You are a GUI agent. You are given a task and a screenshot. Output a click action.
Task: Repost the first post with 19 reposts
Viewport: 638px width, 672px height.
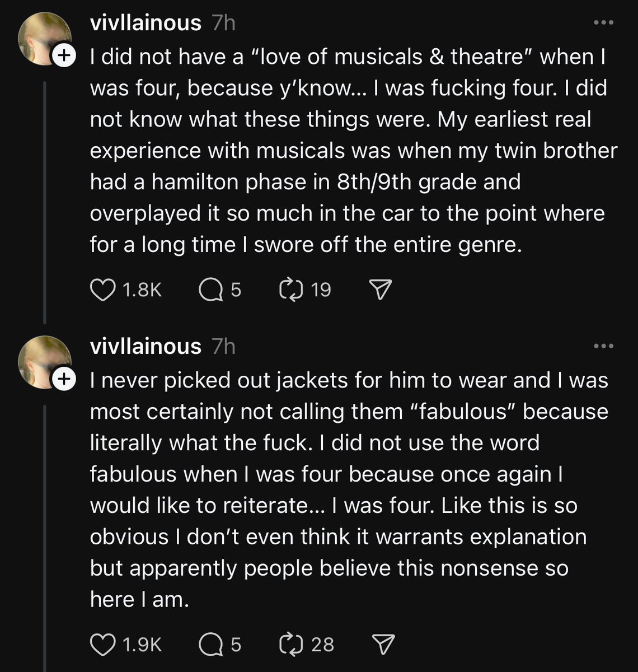click(290, 290)
